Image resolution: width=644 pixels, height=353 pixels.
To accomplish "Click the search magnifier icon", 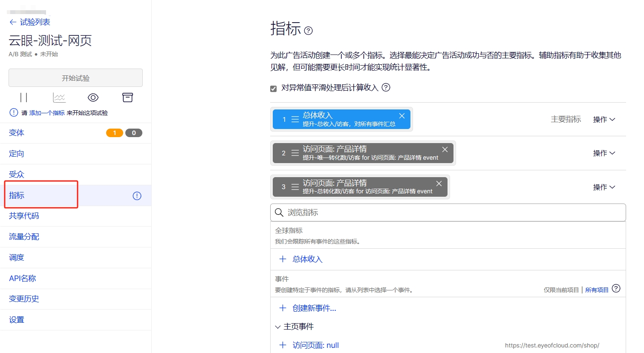I will (x=279, y=212).
